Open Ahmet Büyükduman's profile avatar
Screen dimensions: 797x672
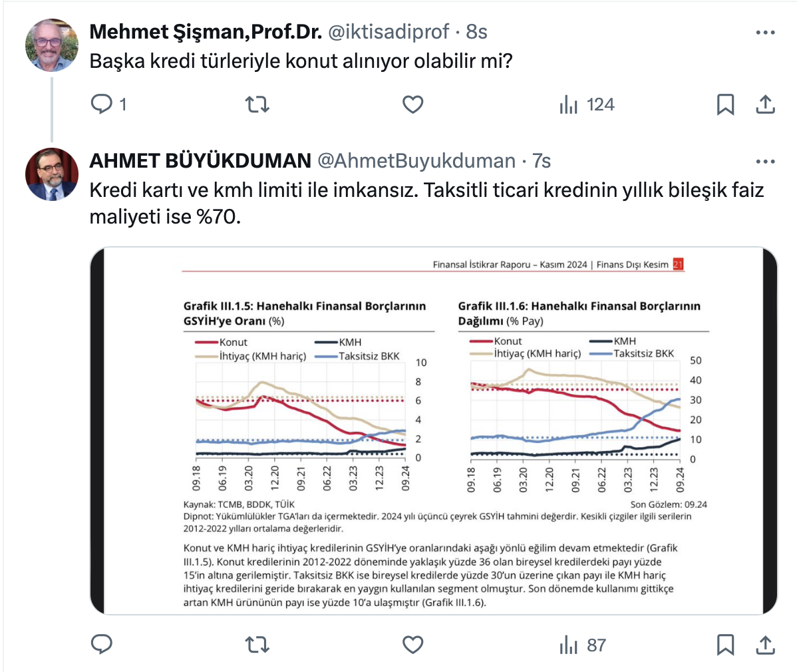[52, 174]
